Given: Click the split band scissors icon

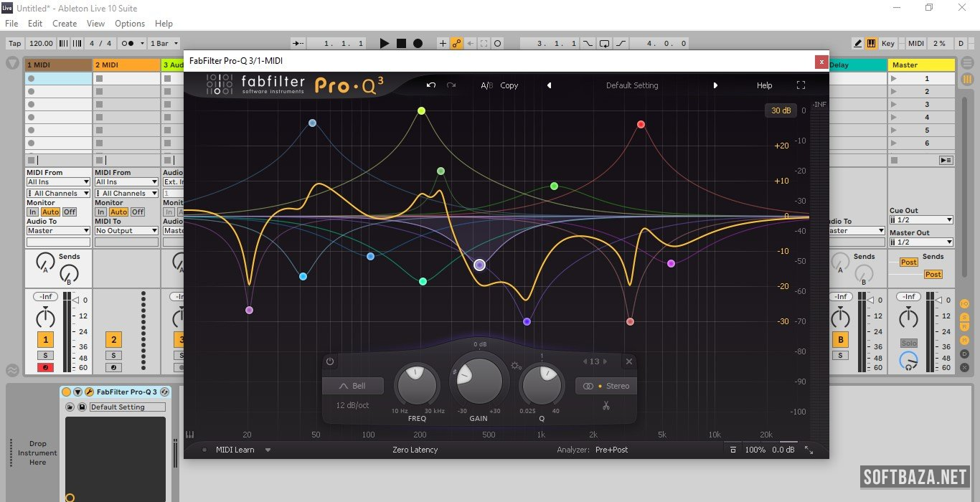Looking at the screenshot, I should click(606, 406).
